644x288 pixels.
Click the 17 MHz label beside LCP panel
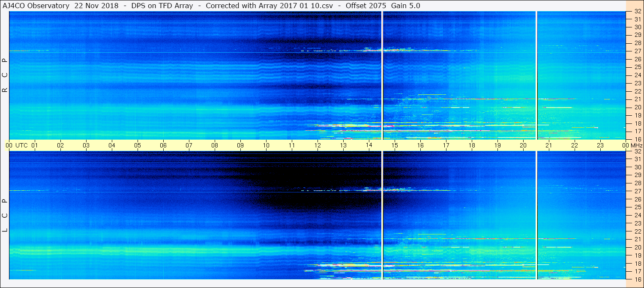(638, 271)
